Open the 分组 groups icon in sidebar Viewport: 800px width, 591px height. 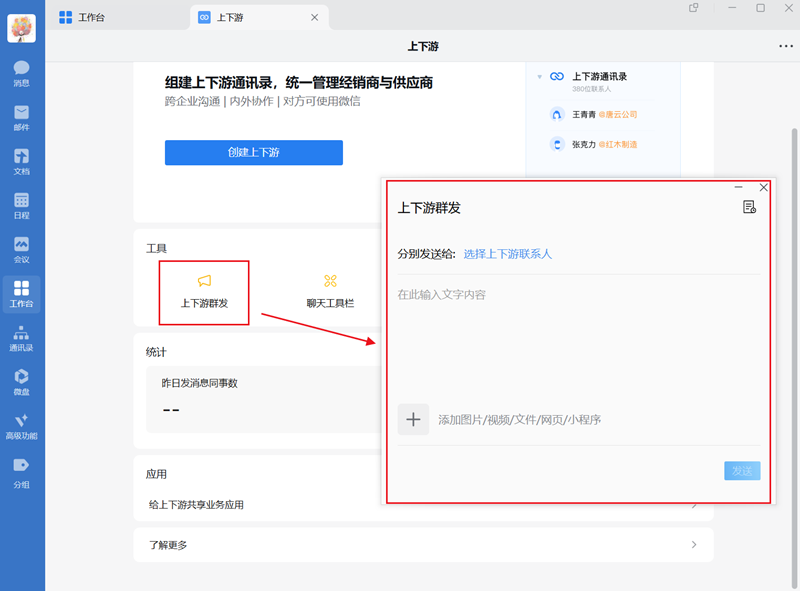[x=21, y=470]
